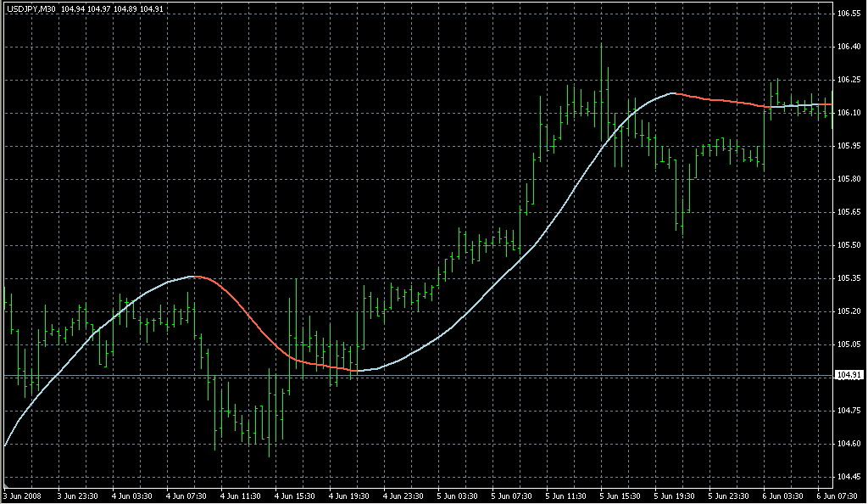This screenshot has height=504, width=868.
Task: Click the 5 Jun 03:30 time label
Action: [459, 496]
